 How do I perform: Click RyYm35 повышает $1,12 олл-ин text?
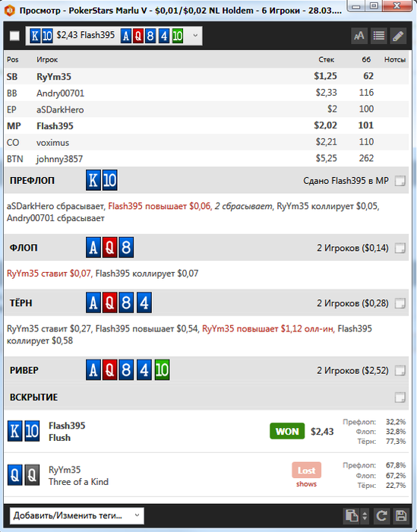tap(268, 328)
